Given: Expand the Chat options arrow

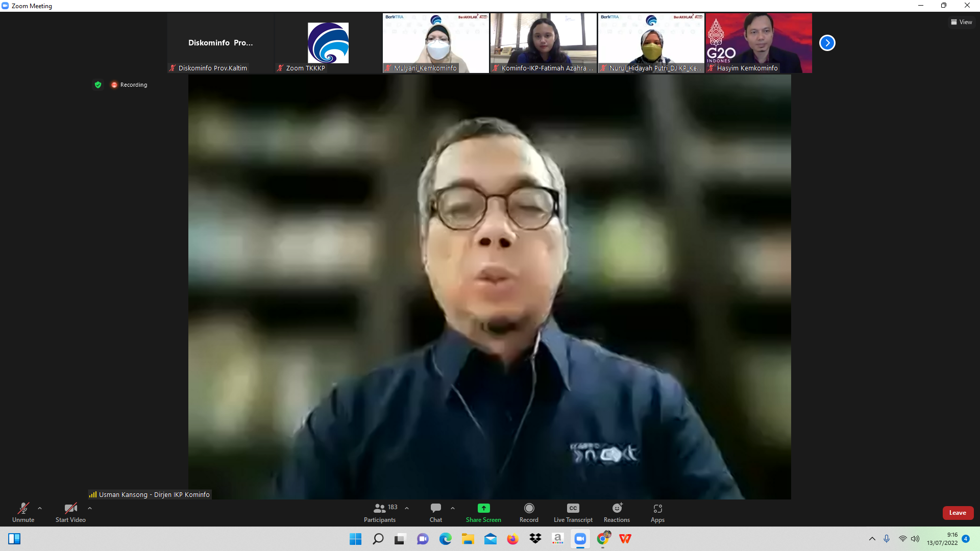Looking at the screenshot, I should 453,508.
